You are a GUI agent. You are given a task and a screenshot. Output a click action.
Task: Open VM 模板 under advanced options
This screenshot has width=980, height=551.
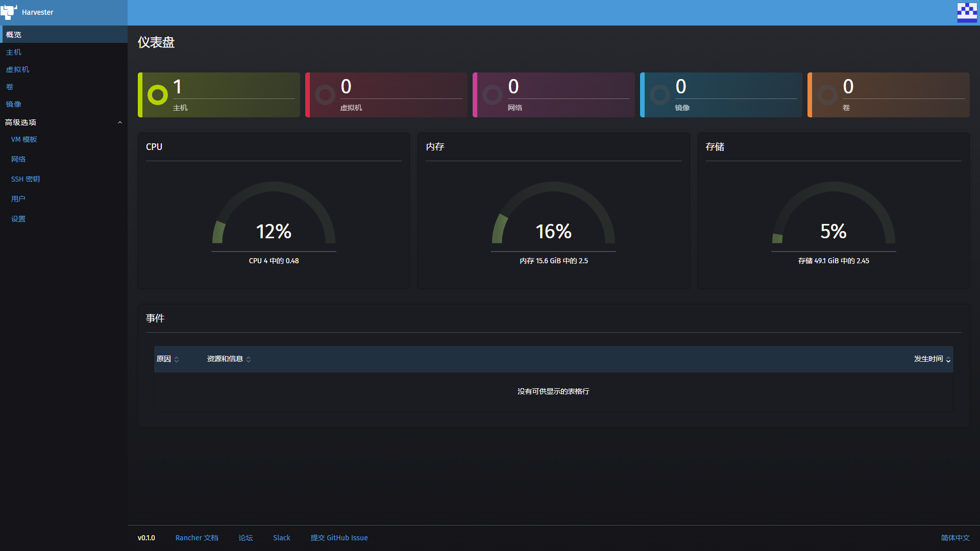point(24,139)
